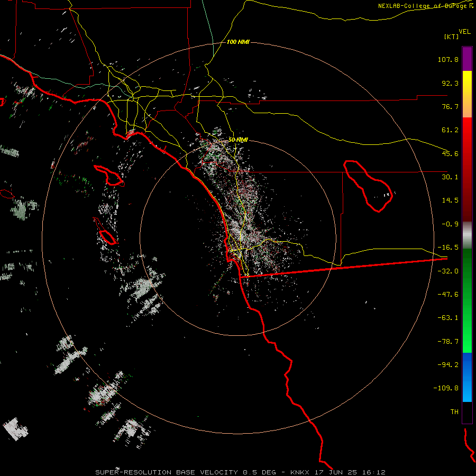Click the 30.1 velocity scale value
The width and height of the screenshot is (476, 476).
pos(450,177)
